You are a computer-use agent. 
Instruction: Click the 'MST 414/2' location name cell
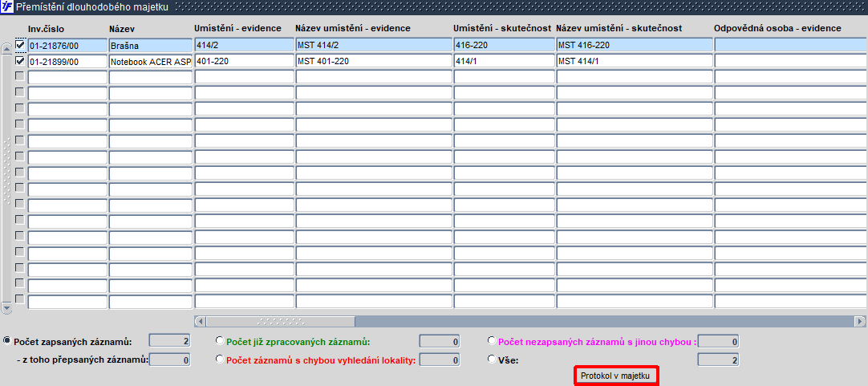374,45
